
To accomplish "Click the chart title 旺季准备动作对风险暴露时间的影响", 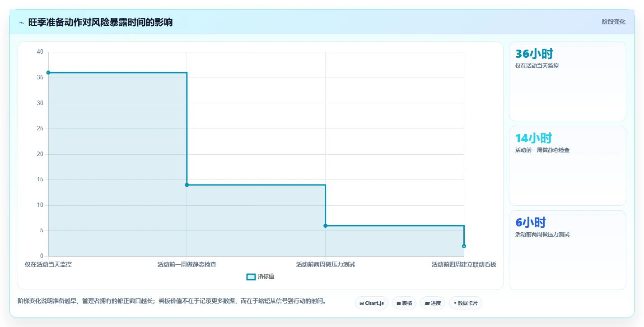I will tap(100, 23).
